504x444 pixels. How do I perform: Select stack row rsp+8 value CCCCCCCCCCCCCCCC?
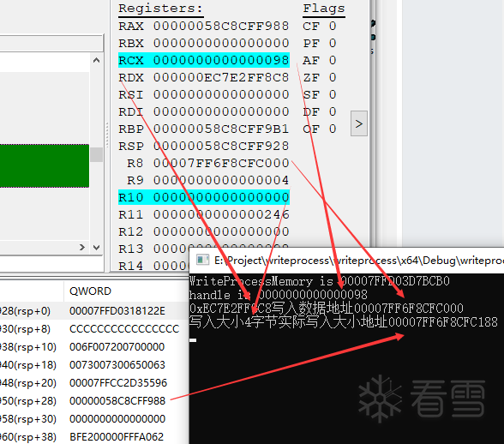(124, 329)
